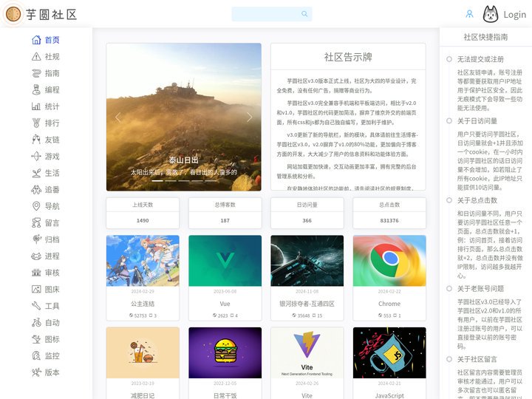Open the 减肥日记 drink illustration thumbnail
Screen dimensions: 532x399
point(143,352)
